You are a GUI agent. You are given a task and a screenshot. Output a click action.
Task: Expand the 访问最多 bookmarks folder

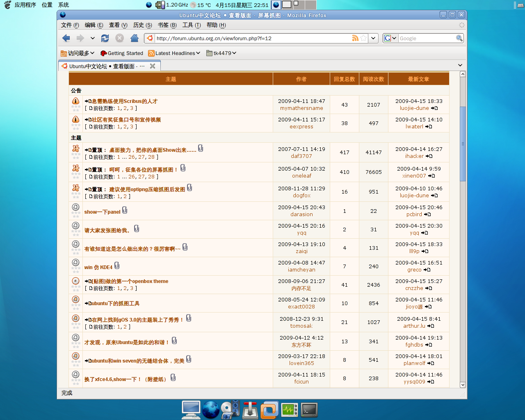pyautogui.click(x=78, y=53)
